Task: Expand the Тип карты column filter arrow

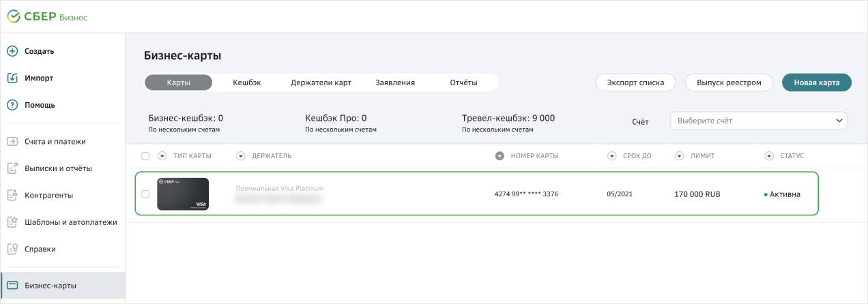Action: point(162,156)
